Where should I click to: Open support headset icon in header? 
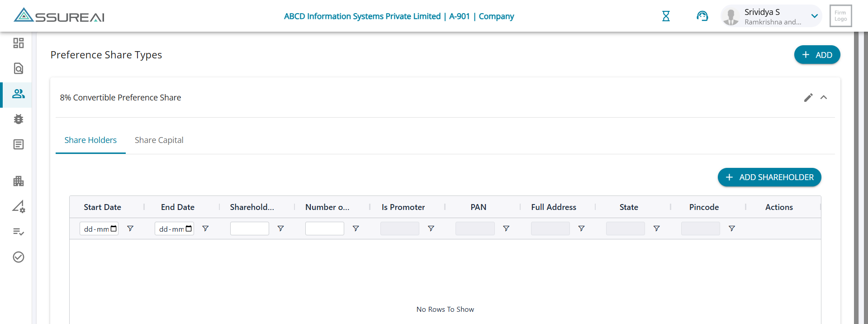tap(702, 16)
